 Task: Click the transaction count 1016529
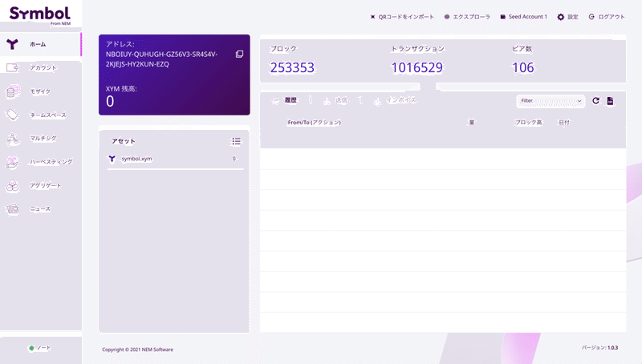tap(416, 67)
